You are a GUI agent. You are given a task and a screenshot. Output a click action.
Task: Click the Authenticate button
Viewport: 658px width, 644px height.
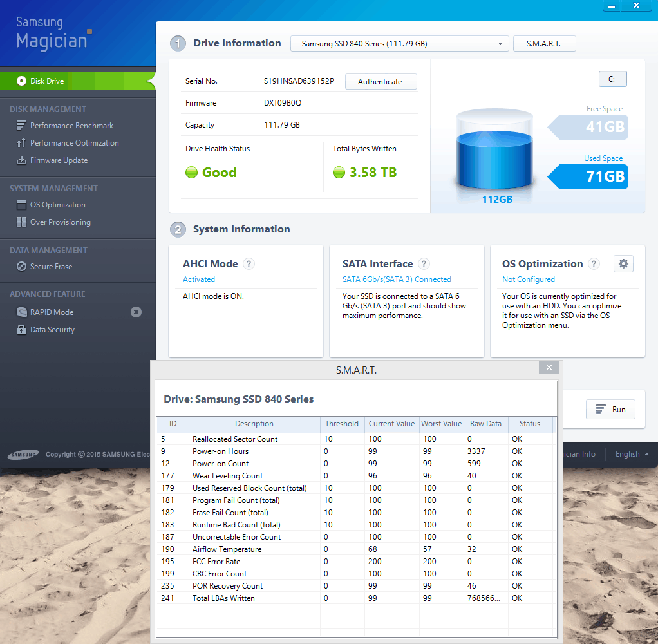(x=381, y=81)
